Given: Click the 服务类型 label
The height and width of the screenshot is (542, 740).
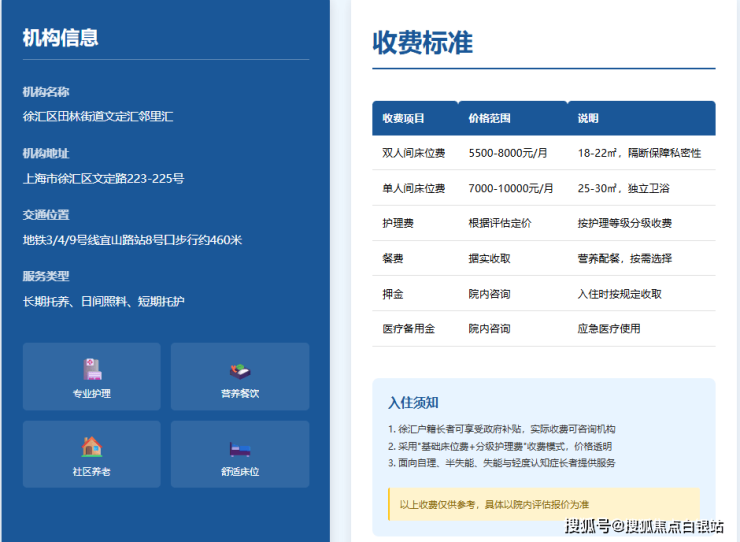Looking at the screenshot, I should [46, 276].
